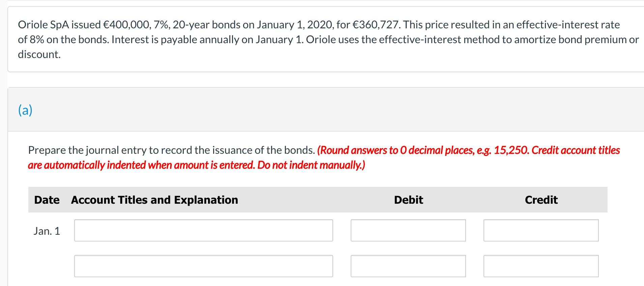Click the first row Debit amount field
Image resolution: width=644 pixels, height=286 pixels.
408,230
